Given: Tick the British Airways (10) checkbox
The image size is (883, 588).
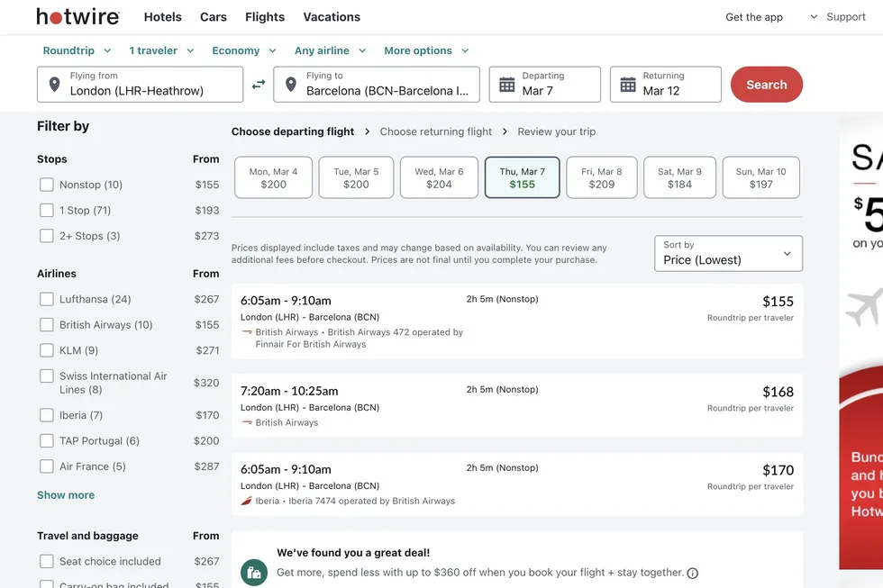Looking at the screenshot, I should (x=47, y=325).
